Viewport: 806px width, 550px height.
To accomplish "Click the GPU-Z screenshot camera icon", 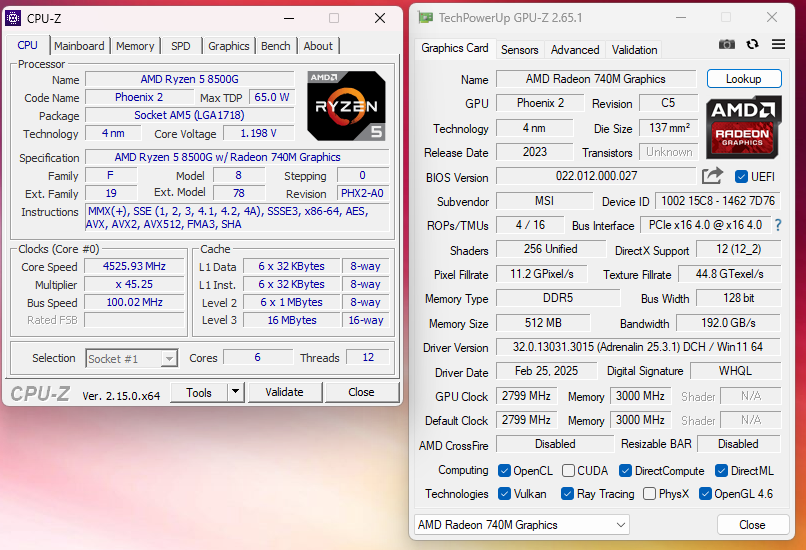I will point(726,44).
